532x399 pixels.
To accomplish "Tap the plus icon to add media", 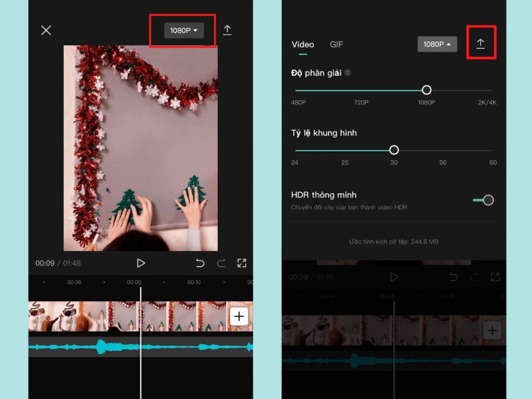I will (238, 316).
